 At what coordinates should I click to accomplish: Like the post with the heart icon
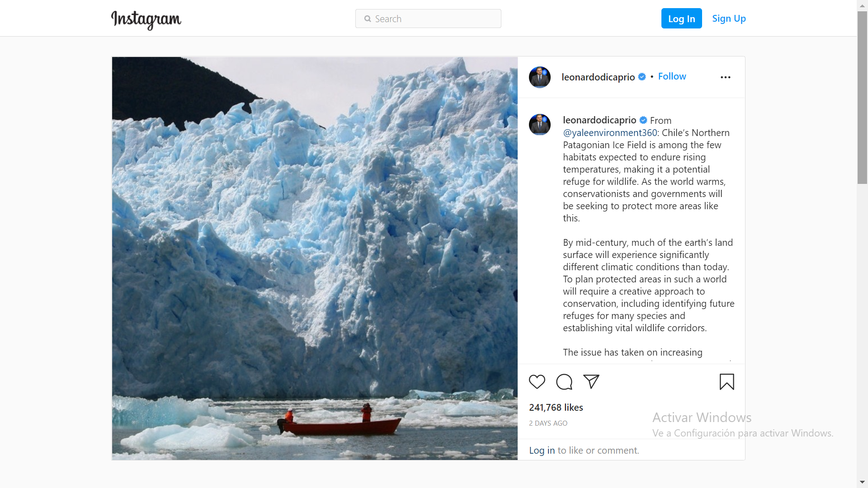coord(537,382)
